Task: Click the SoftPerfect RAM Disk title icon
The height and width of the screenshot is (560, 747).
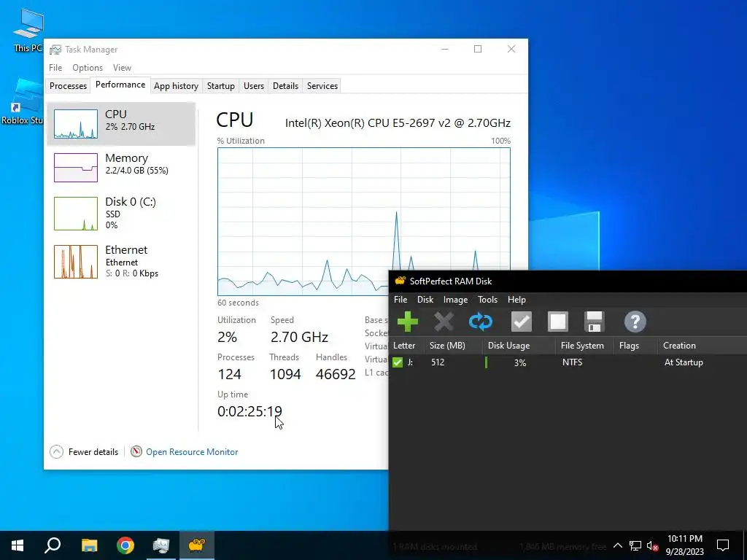Action: tap(400, 281)
